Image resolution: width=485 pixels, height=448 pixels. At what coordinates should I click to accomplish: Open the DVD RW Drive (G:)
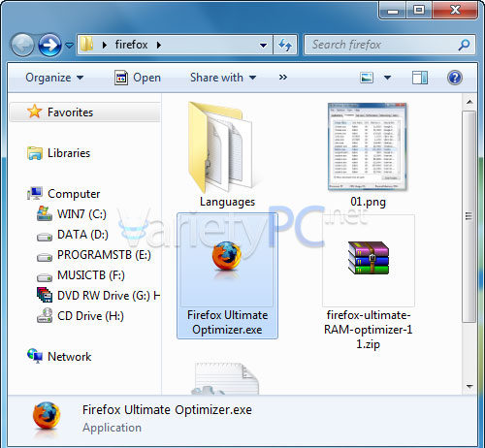(109, 296)
